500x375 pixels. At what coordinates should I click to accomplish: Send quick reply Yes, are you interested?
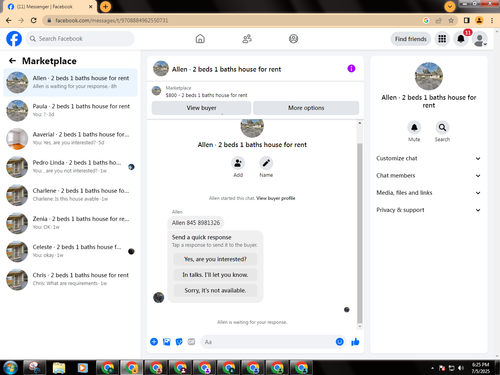215,259
